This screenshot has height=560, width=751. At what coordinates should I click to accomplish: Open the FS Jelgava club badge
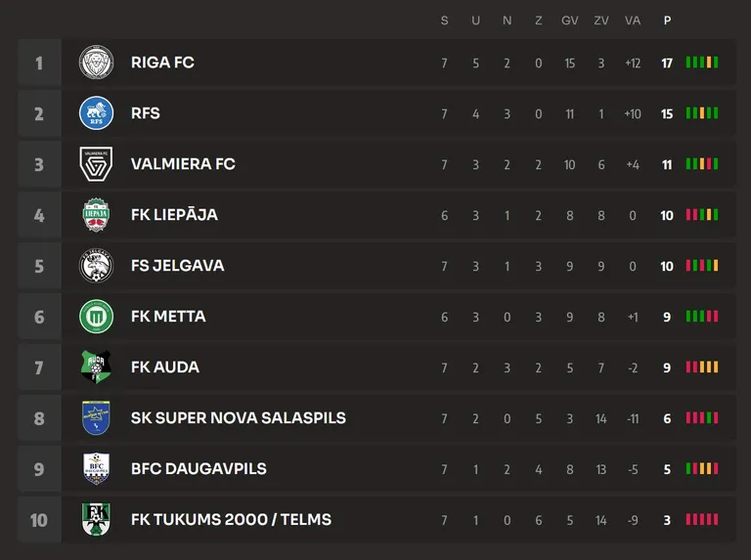click(96, 266)
